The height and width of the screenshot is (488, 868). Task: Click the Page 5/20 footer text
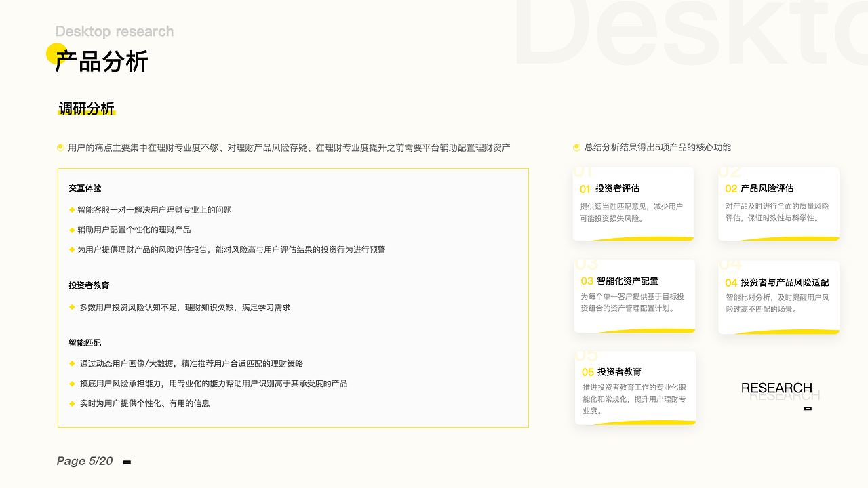[x=83, y=460]
